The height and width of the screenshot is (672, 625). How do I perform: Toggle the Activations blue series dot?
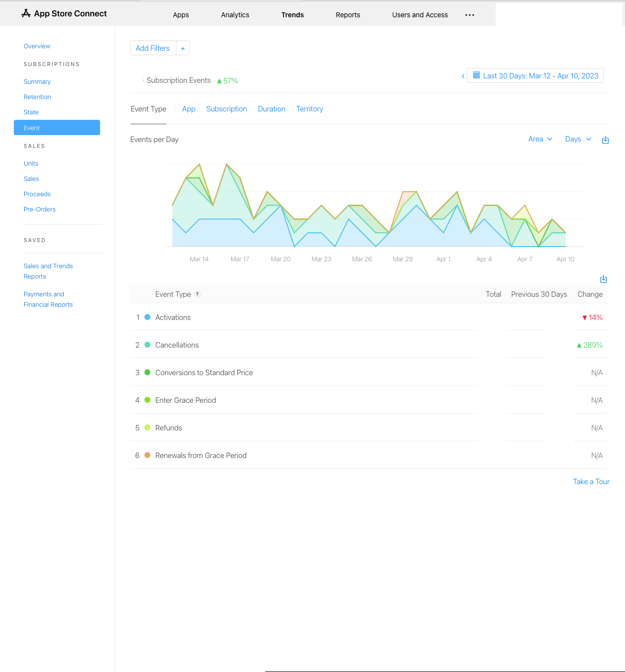pyautogui.click(x=147, y=318)
